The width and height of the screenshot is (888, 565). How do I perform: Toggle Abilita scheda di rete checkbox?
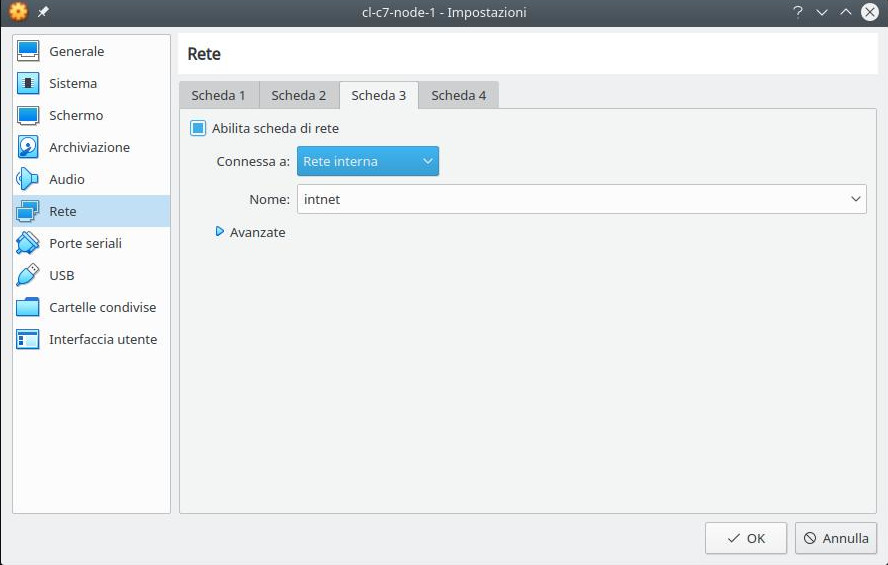click(x=198, y=128)
